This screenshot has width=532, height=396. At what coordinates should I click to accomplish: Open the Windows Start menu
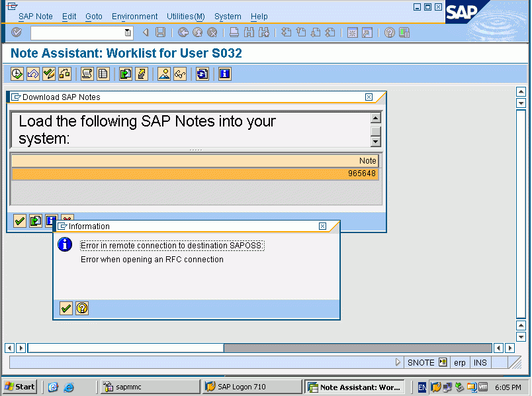click(x=20, y=387)
